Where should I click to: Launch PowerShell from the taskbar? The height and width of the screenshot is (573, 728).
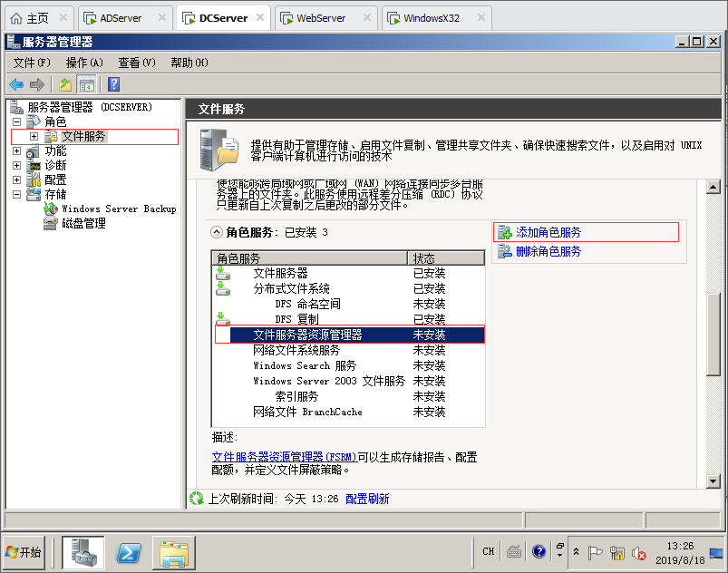coord(129,552)
